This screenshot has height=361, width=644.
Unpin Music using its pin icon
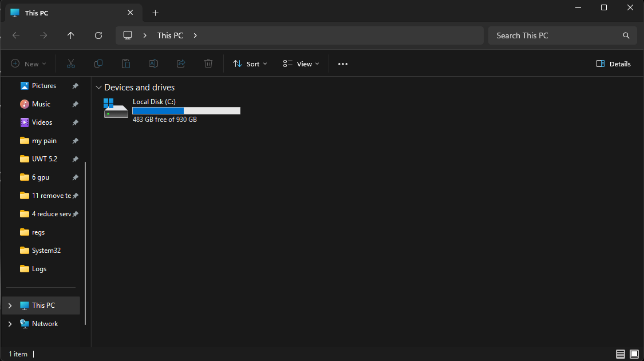[75, 104]
